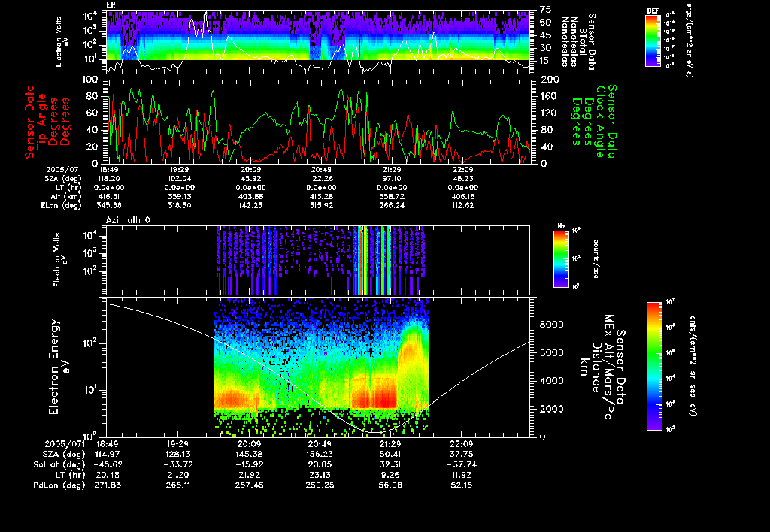The image size is (770, 532).
Task: Click the SZA value '118.20'
Action: [x=111, y=179]
